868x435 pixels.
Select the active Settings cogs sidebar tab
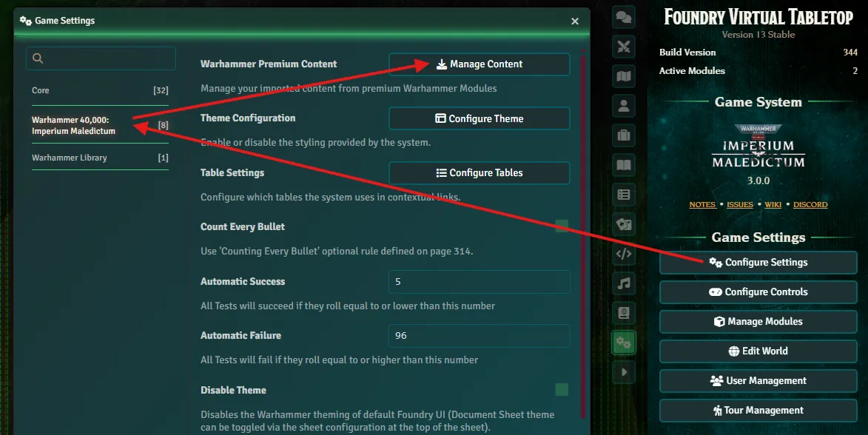tap(624, 343)
